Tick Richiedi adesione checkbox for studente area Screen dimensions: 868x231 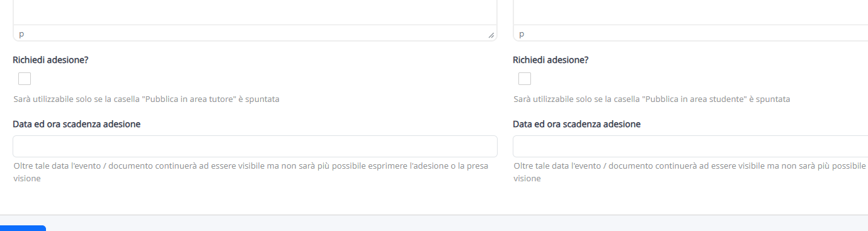point(525,79)
